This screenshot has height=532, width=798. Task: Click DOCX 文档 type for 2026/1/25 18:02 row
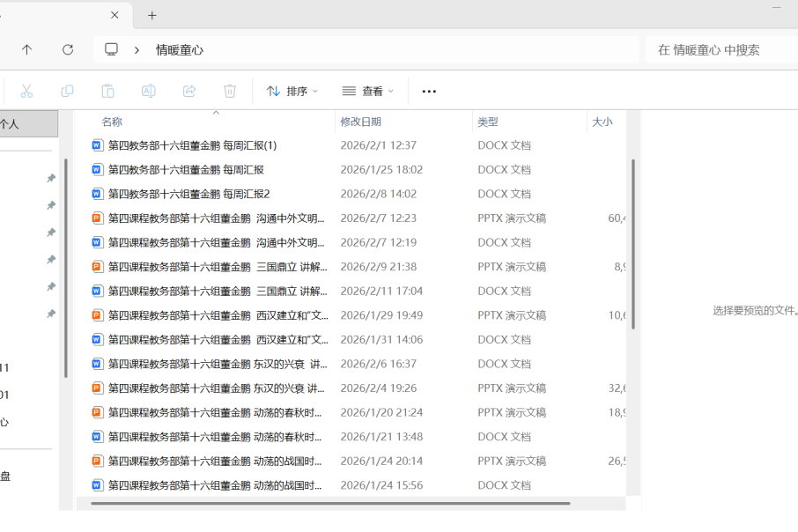click(504, 169)
